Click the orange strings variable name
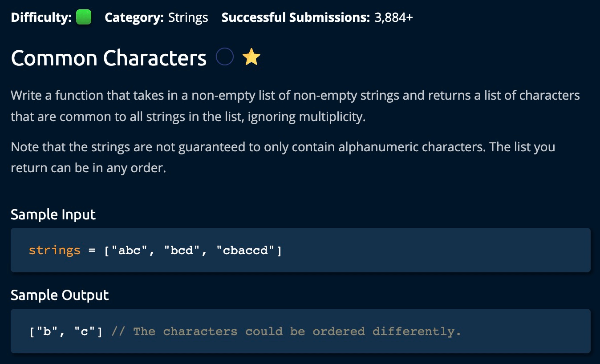Image resolution: width=600 pixels, height=364 pixels. 54,250
